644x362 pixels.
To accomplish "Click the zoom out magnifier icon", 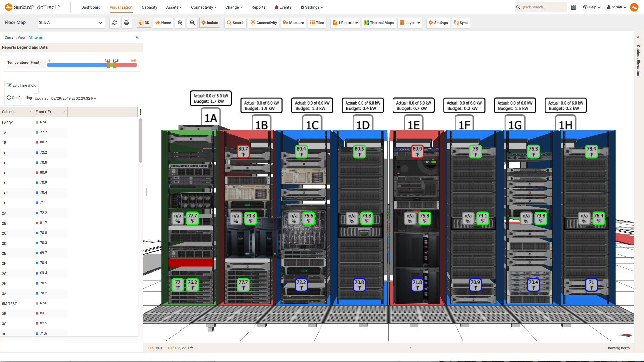I will pyautogui.click(x=192, y=23).
